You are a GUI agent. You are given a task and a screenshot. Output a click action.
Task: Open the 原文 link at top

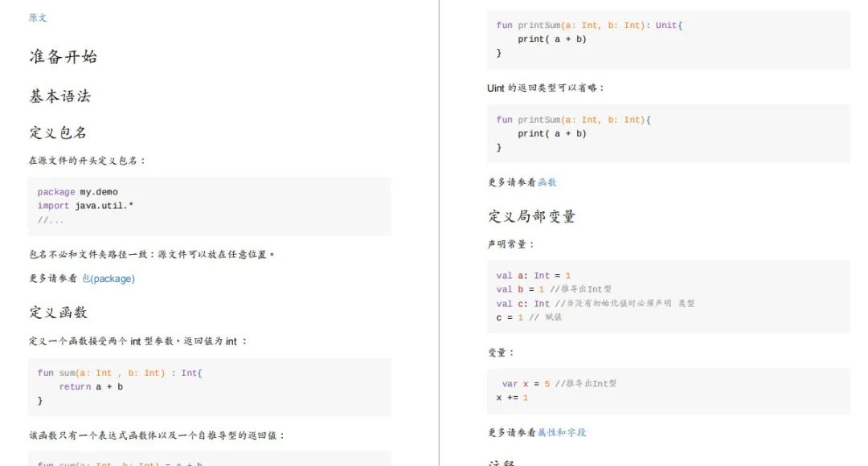(x=38, y=18)
